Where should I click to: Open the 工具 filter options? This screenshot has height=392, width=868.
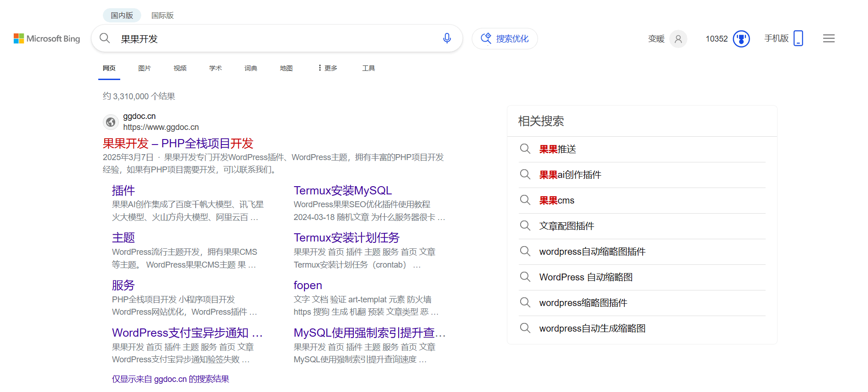point(368,68)
